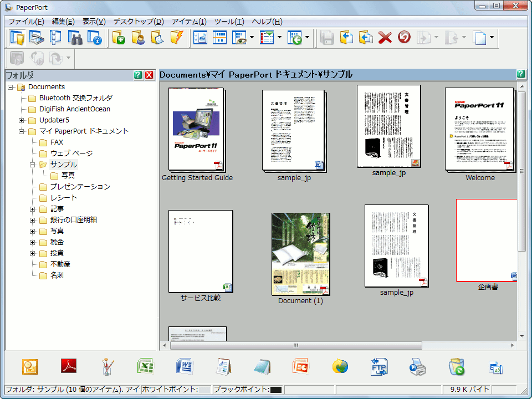
Task: Toggle the Folders pane toolbar button
Action: 17,38
